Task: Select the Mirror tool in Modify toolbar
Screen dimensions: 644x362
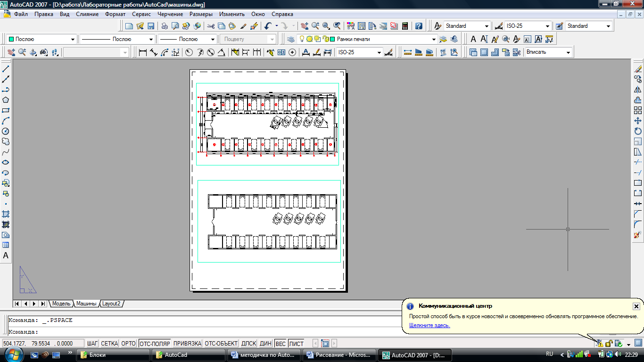Action: (x=638, y=90)
